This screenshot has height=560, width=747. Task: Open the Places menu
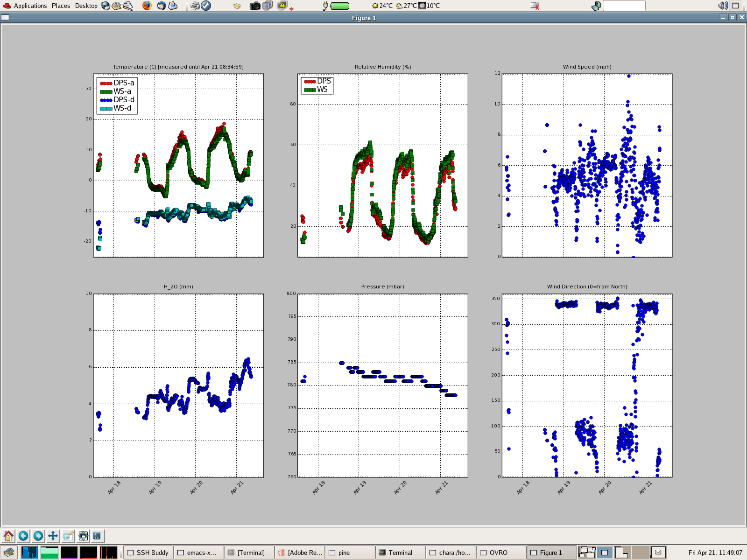(x=61, y=6)
